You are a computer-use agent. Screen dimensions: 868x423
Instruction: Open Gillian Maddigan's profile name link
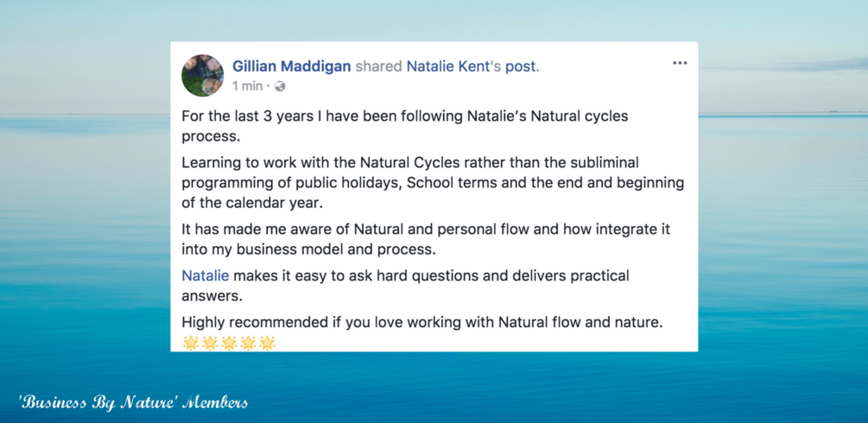pos(291,66)
